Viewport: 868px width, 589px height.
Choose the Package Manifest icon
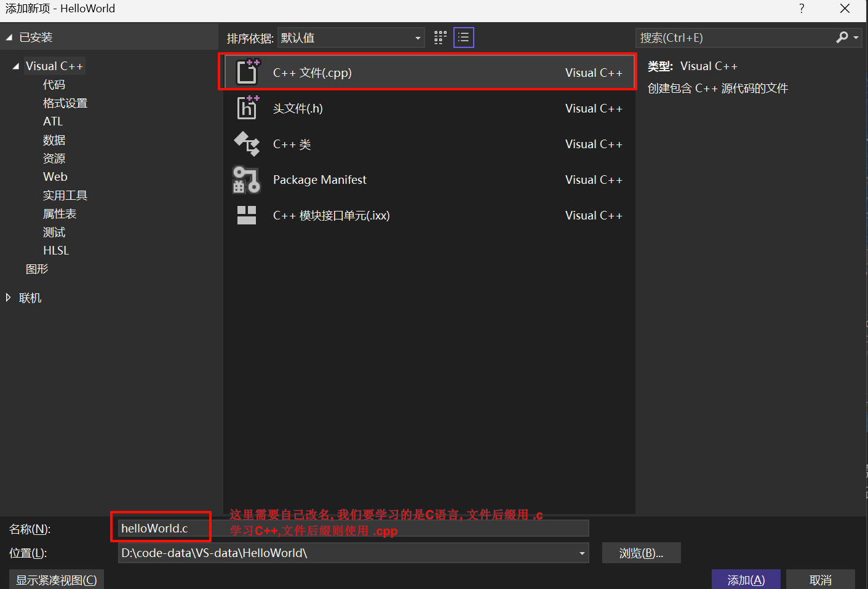coord(247,180)
